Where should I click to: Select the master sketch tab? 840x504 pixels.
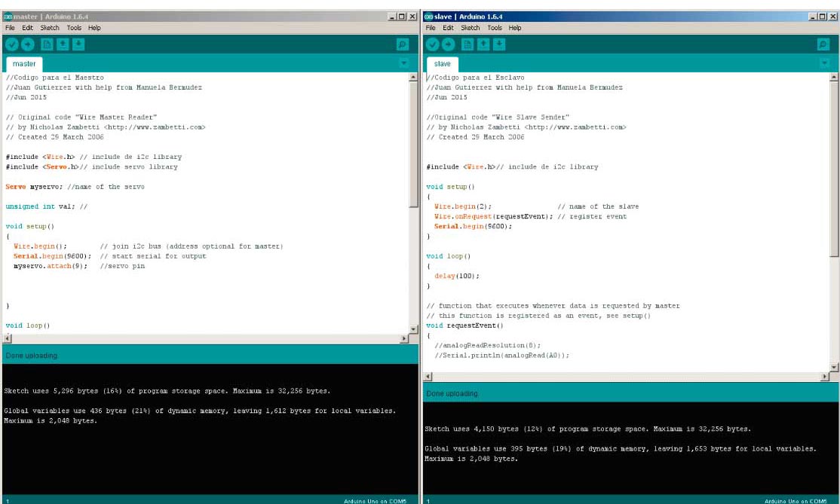coord(24,64)
